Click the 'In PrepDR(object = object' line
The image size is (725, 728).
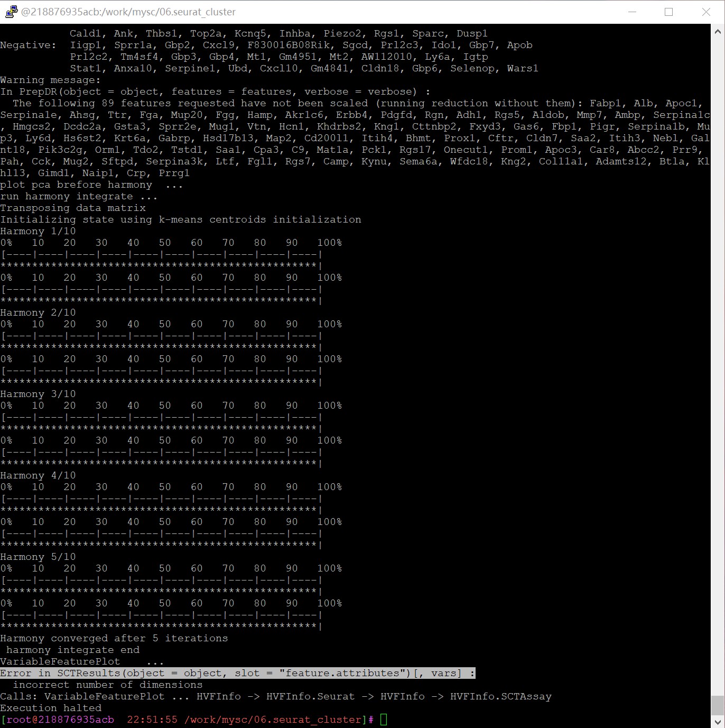click(215, 92)
